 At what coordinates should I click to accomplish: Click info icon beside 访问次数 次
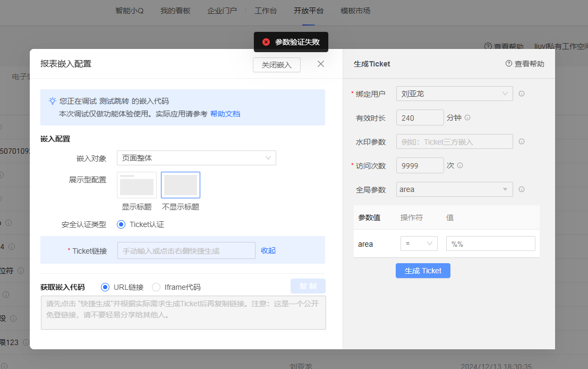(460, 165)
